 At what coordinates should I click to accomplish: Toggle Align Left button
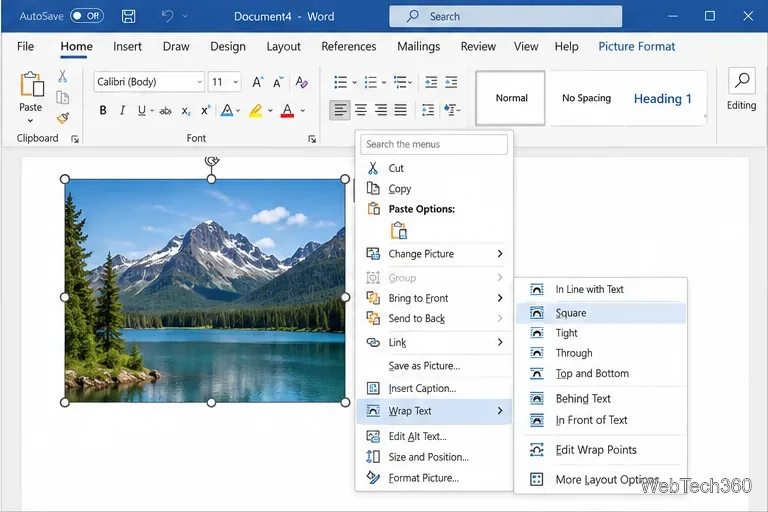point(340,110)
